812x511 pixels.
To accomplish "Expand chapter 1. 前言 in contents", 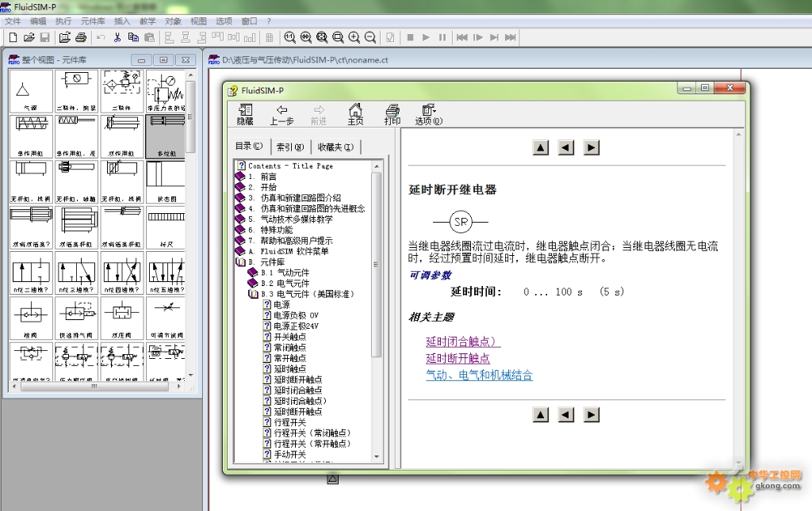I will pyautogui.click(x=241, y=177).
